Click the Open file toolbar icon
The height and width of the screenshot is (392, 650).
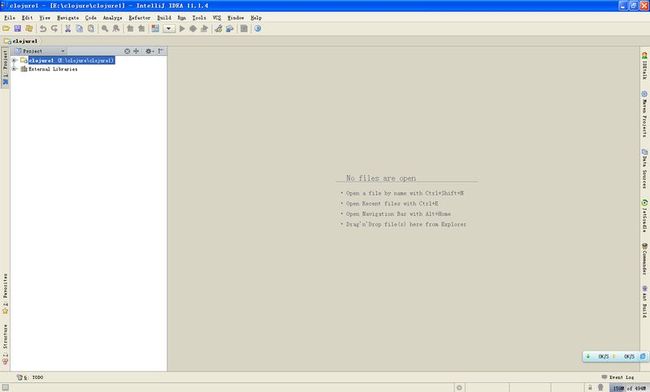(x=6, y=29)
